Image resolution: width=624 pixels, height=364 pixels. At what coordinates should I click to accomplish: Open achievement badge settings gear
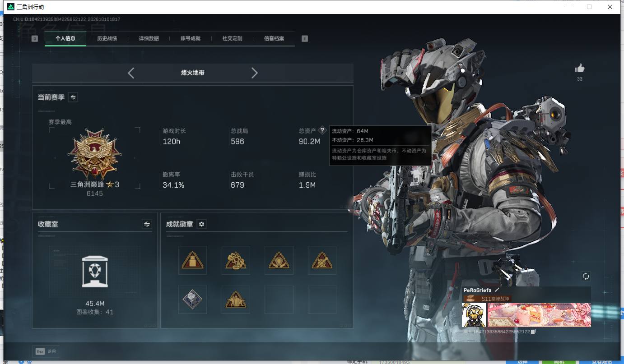pos(201,224)
